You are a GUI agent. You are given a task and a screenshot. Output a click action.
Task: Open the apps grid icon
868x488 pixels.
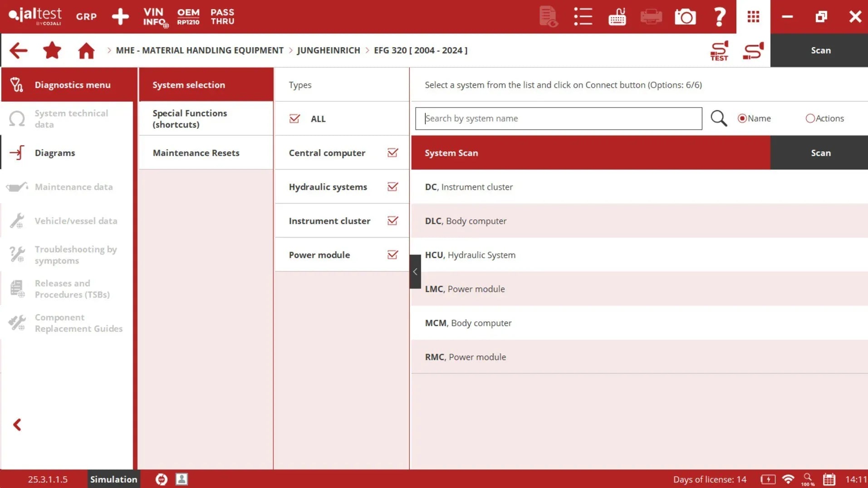pos(753,17)
